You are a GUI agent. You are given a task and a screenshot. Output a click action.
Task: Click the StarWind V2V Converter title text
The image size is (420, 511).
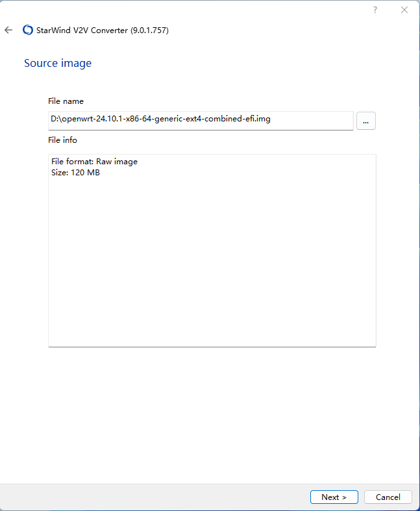103,31
